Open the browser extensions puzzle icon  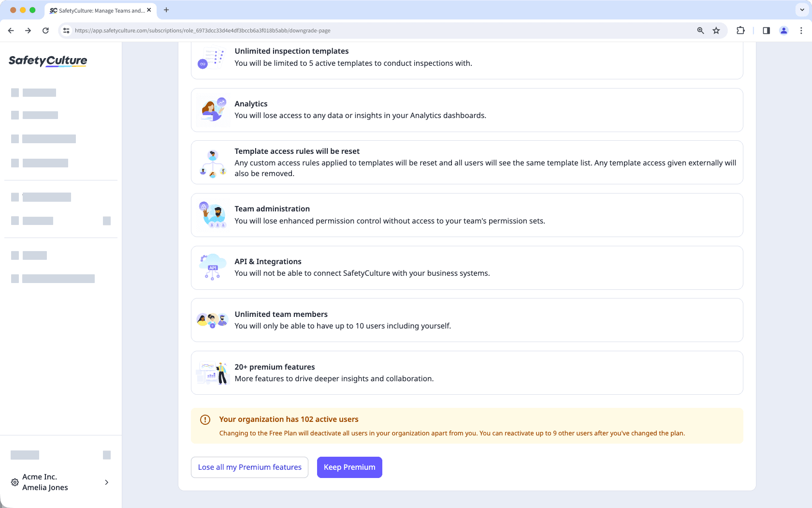pos(740,30)
